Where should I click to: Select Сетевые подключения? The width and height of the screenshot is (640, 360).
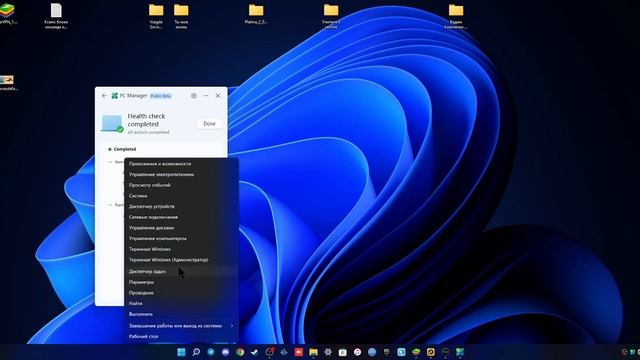[181, 217]
